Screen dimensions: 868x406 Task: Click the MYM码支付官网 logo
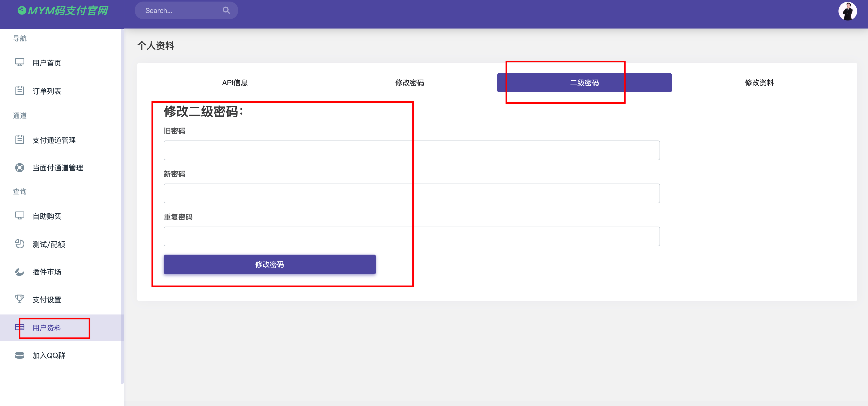coord(63,11)
